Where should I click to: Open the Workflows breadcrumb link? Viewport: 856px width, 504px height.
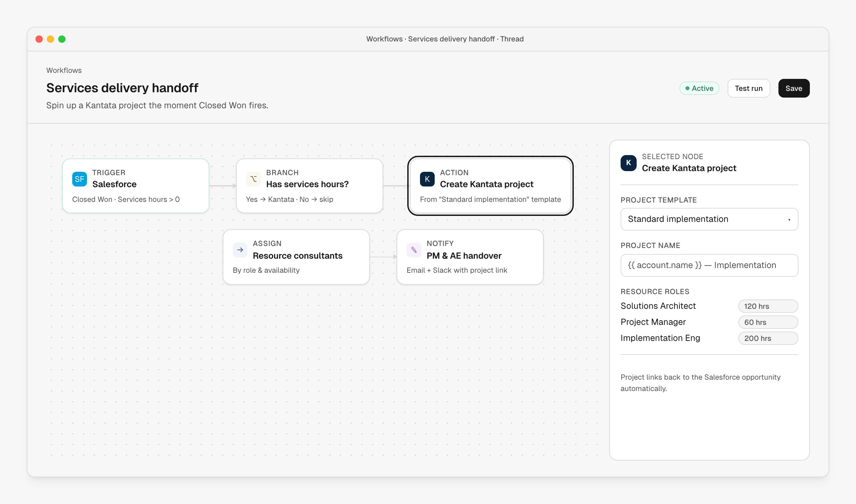click(64, 70)
